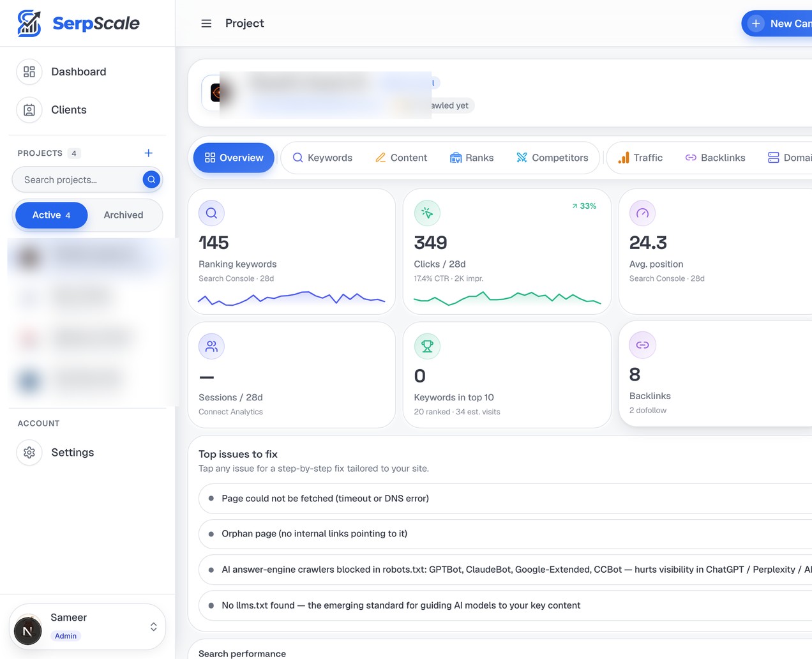Click the 33% trend indicator
This screenshot has height=659, width=812.
(584, 206)
